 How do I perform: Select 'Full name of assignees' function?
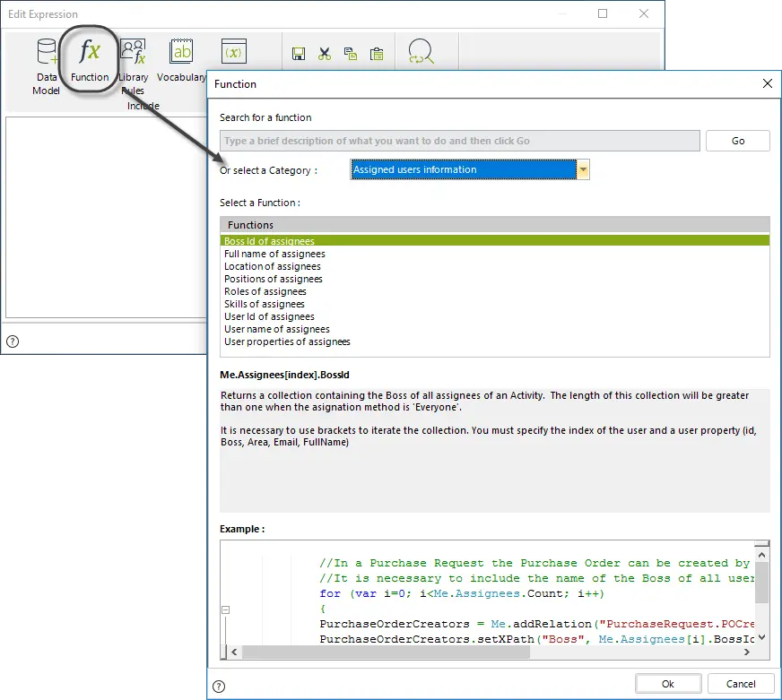tap(495, 254)
